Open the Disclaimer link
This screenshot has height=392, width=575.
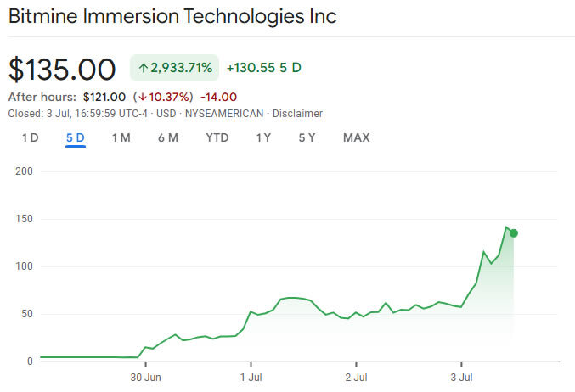tap(297, 113)
